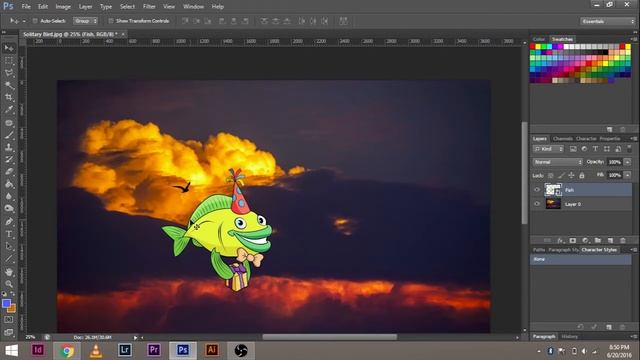
Task: Toggle lock position icon
Action: 571,176
